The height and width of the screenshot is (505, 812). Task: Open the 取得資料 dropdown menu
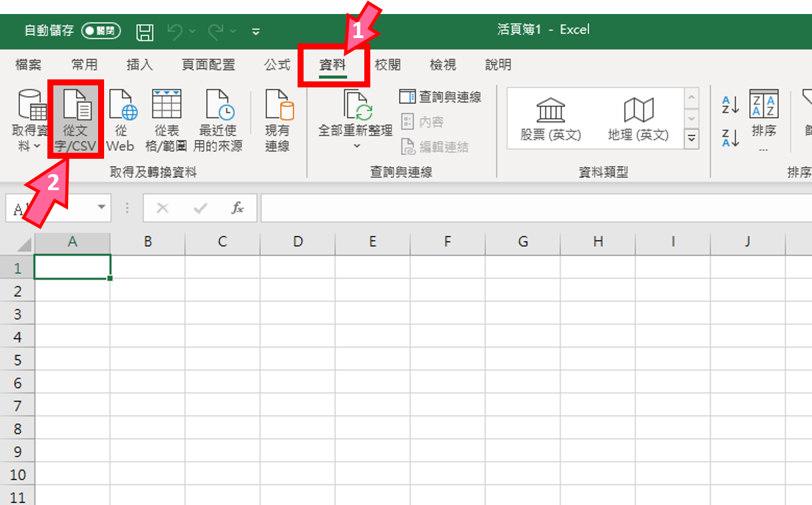tap(30, 120)
